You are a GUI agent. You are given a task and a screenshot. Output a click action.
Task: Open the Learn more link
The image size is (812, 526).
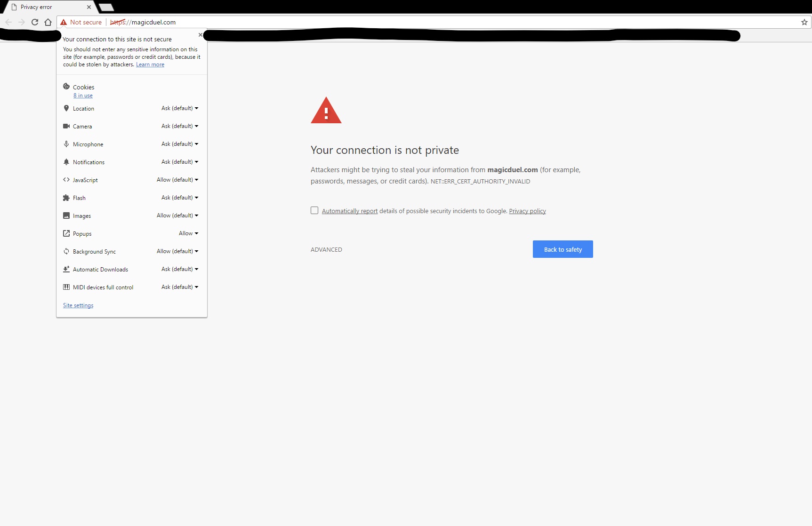[x=150, y=64]
